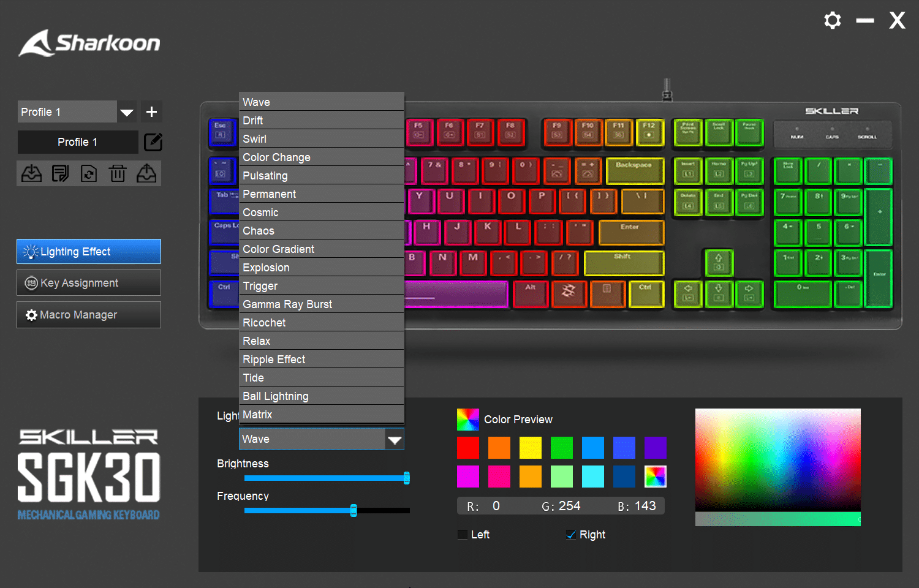Image resolution: width=919 pixels, height=588 pixels.
Task: Open settings via the gear icon
Action: click(832, 21)
